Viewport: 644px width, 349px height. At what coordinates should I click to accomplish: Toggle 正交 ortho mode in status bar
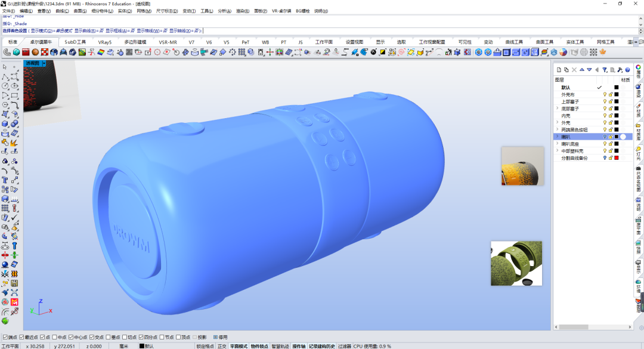(222, 346)
